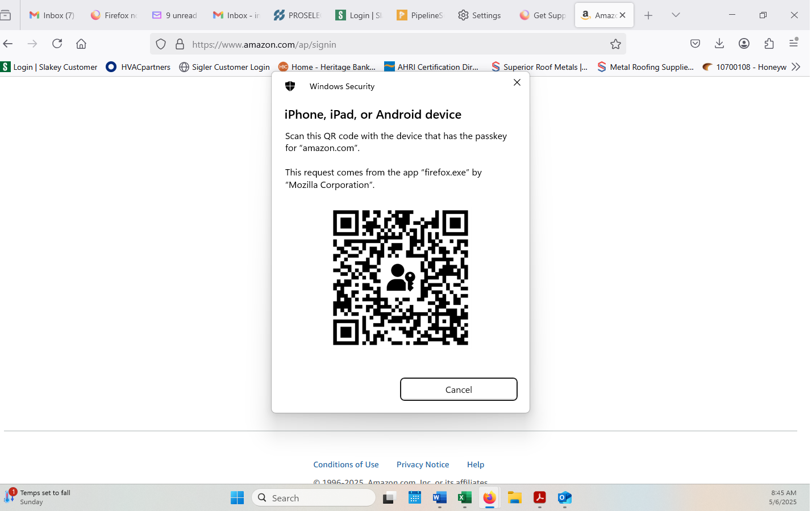
Task: Open the Firefox application menu
Action: [x=794, y=44]
